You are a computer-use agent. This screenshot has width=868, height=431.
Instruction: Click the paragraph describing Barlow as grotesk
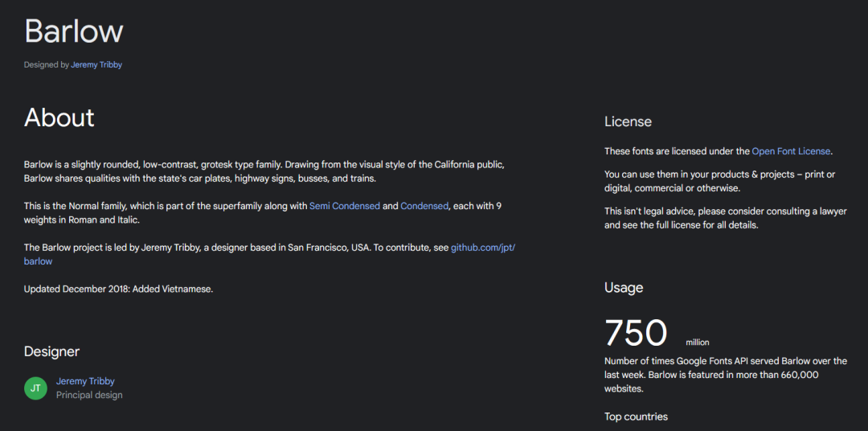click(264, 171)
